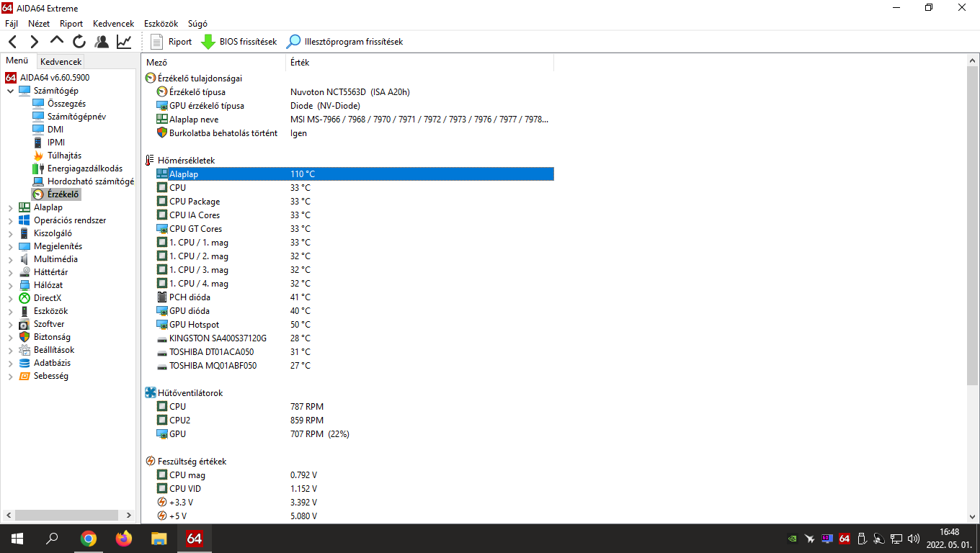Expand the Kiszolgáló tree node

click(10, 233)
